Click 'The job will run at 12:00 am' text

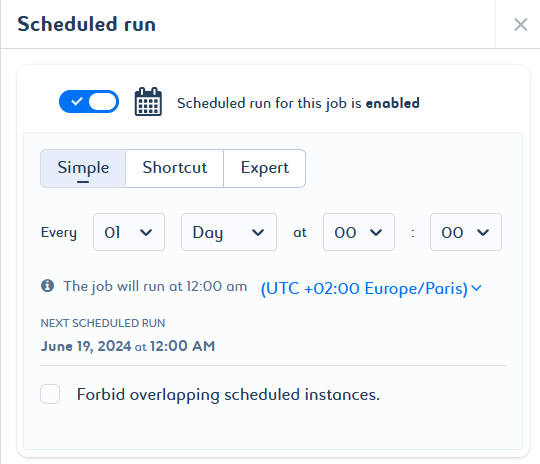(155, 287)
